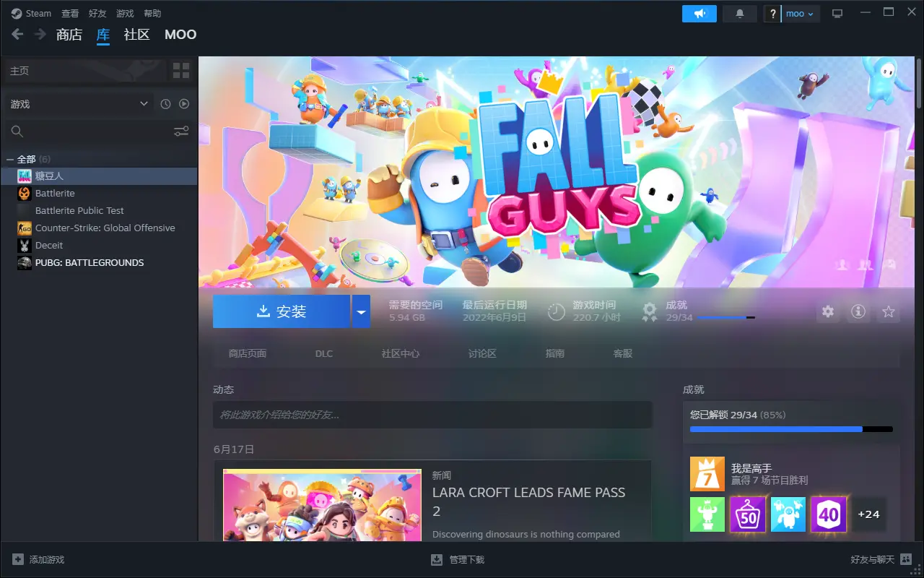The width and height of the screenshot is (924, 578).
Task: Go to the 社区 tab
Action: [137, 35]
